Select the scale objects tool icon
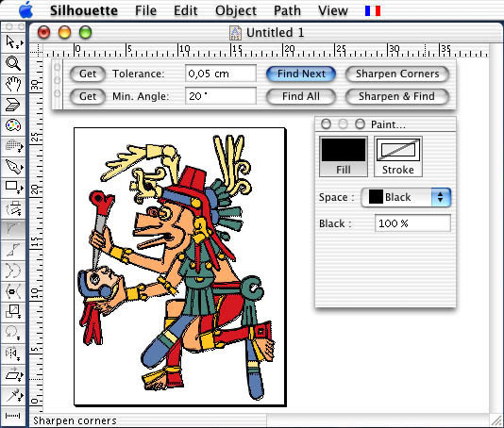 tap(13, 311)
